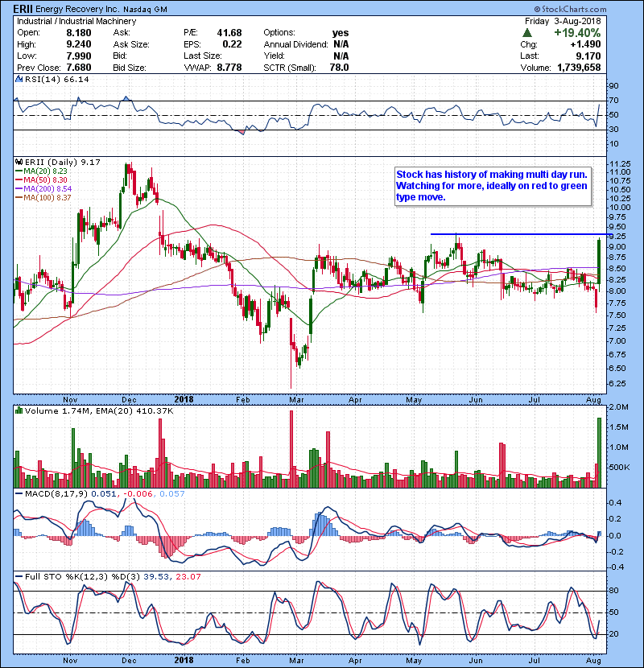
Task: Click the RSI line icon beside RSI(14)
Action: tap(19, 79)
